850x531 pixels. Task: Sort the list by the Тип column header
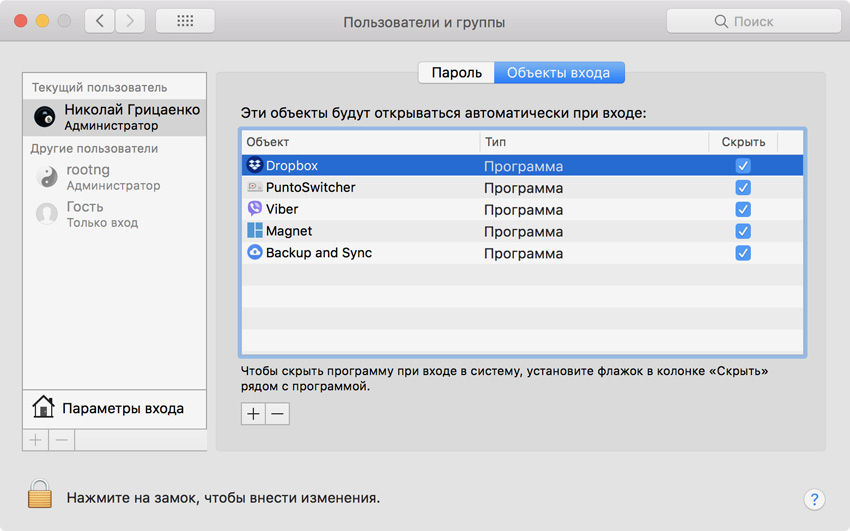pos(594,142)
